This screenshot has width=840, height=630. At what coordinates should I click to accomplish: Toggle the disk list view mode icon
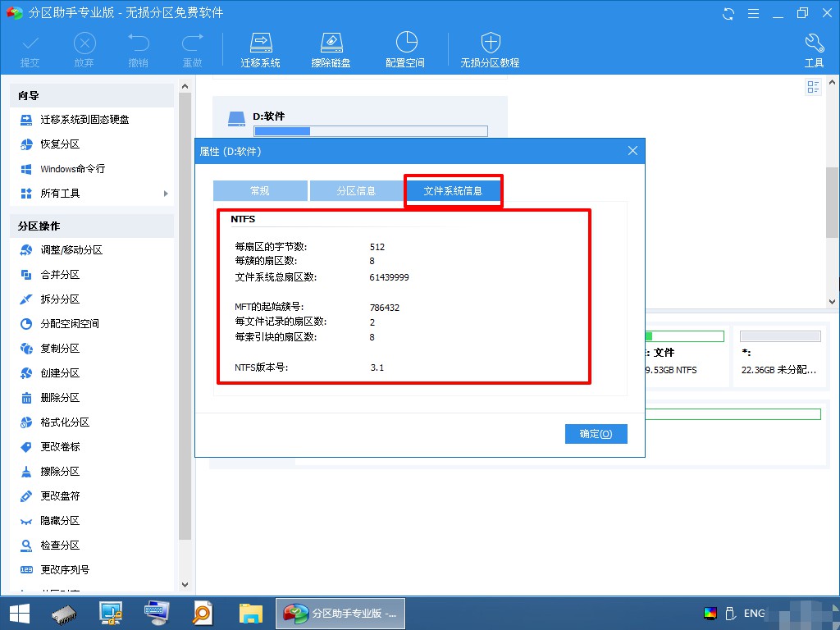(813, 87)
